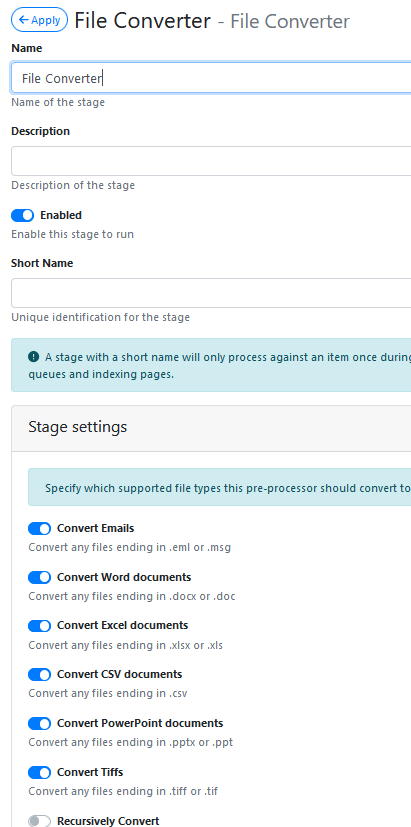This screenshot has height=827, width=411.
Task: Turn off Convert CSV documents switch
Action: 40,675
